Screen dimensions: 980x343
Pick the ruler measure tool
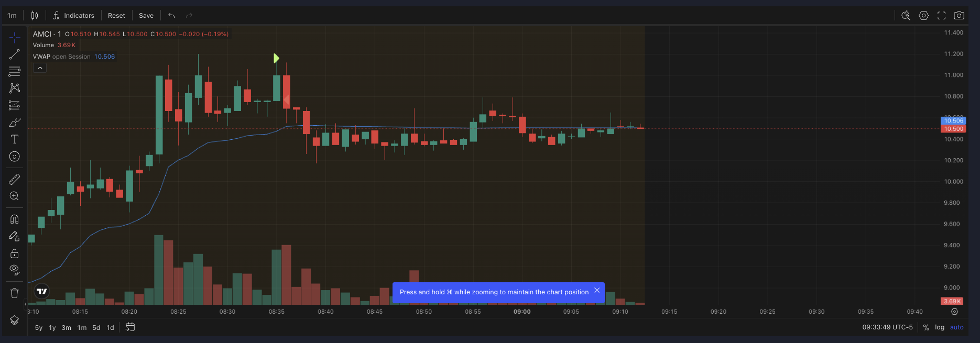pyautogui.click(x=15, y=180)
